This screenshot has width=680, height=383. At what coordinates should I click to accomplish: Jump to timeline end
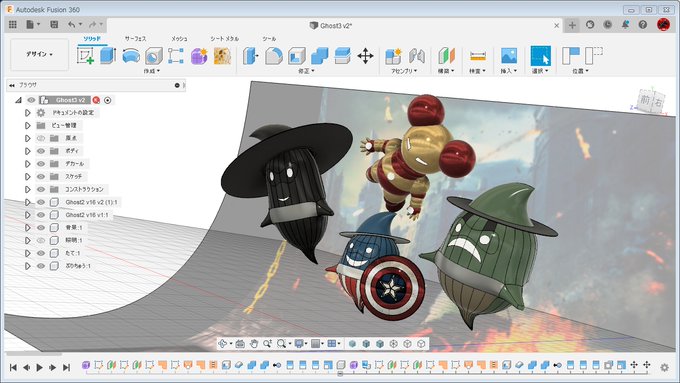pos(66,367)
